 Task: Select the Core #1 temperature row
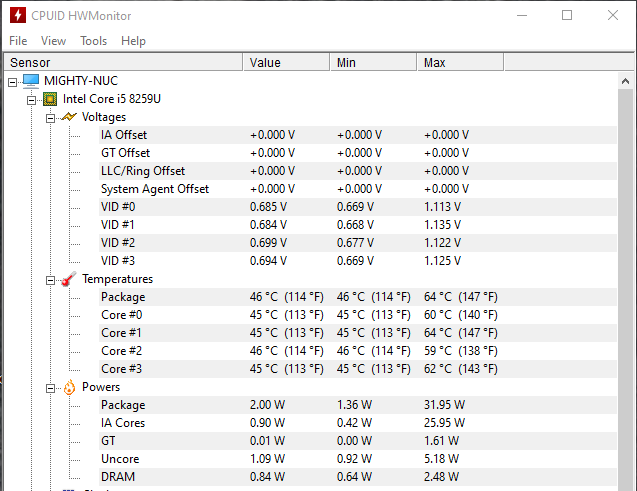pos(358,333)
